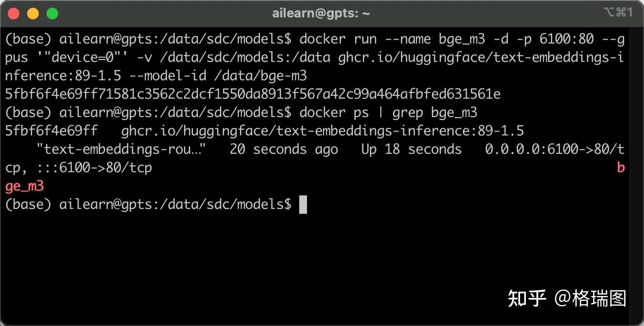The height and width of the screenshot is (326, 644).
Task: Click the terminal cursor block at the prompt
Action: (303, 205)
